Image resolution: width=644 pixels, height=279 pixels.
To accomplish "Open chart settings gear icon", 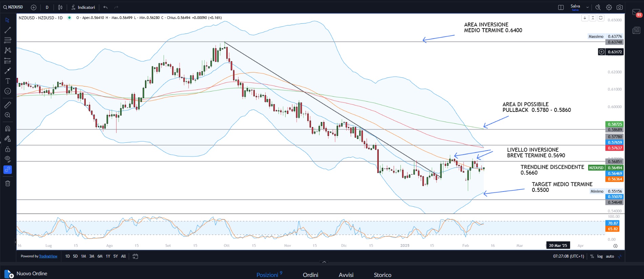I will [x=609, y=7].
